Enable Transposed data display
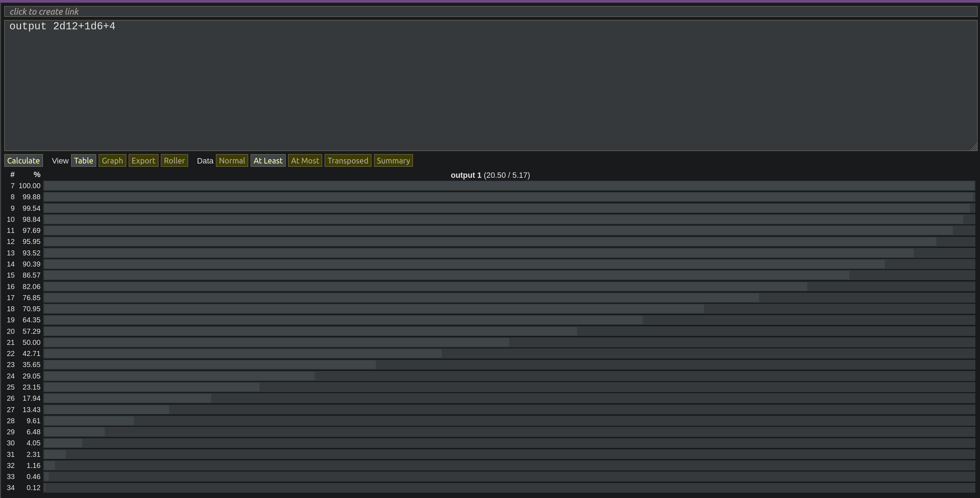The width and height of the screenshot is (980, 498). tap(348, 161)
